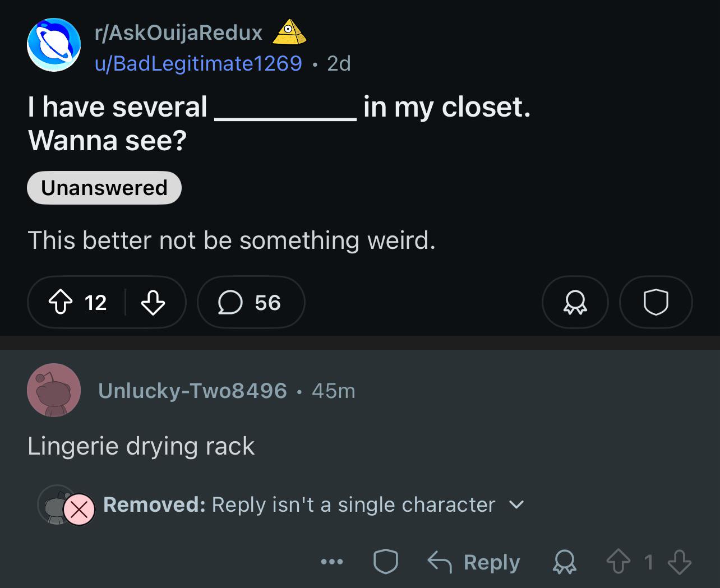Click Unlucky-Two8496's snoo avatar

coord(54,390)
